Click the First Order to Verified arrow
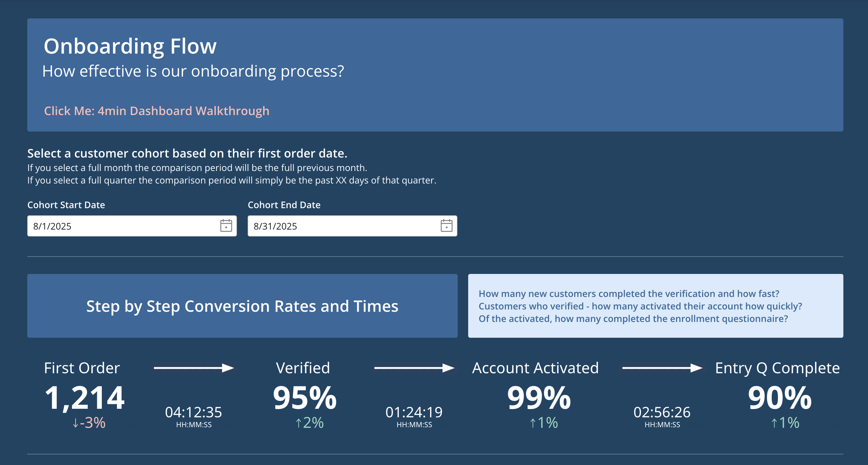Viewport: 868px width, 465px height. (x=194, y=368)
